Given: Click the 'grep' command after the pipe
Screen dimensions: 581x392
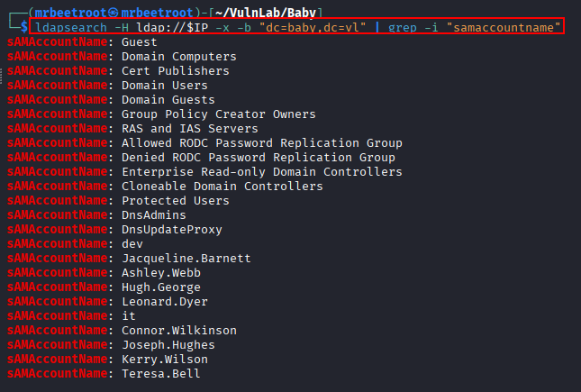Looking at the screenshot, I should [x=403, y=27].
